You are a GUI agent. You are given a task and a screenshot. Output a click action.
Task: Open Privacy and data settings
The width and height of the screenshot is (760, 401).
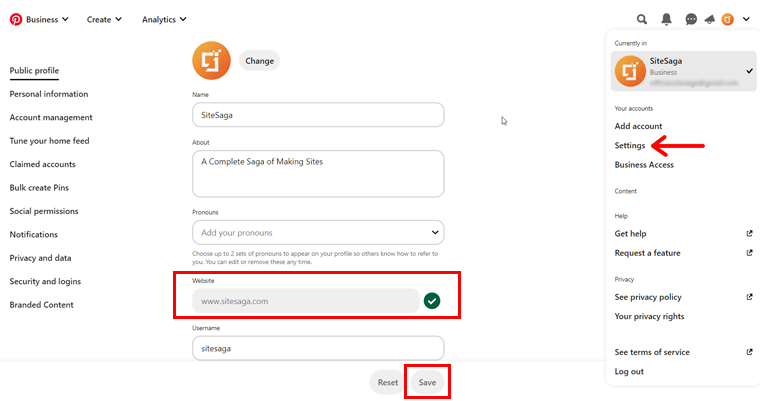[40, 258]
